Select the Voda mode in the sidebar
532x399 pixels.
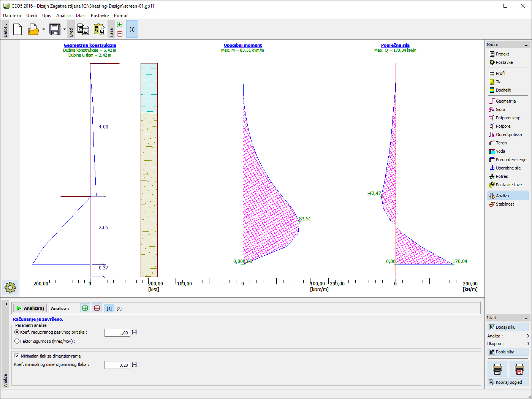click(500, 151)
